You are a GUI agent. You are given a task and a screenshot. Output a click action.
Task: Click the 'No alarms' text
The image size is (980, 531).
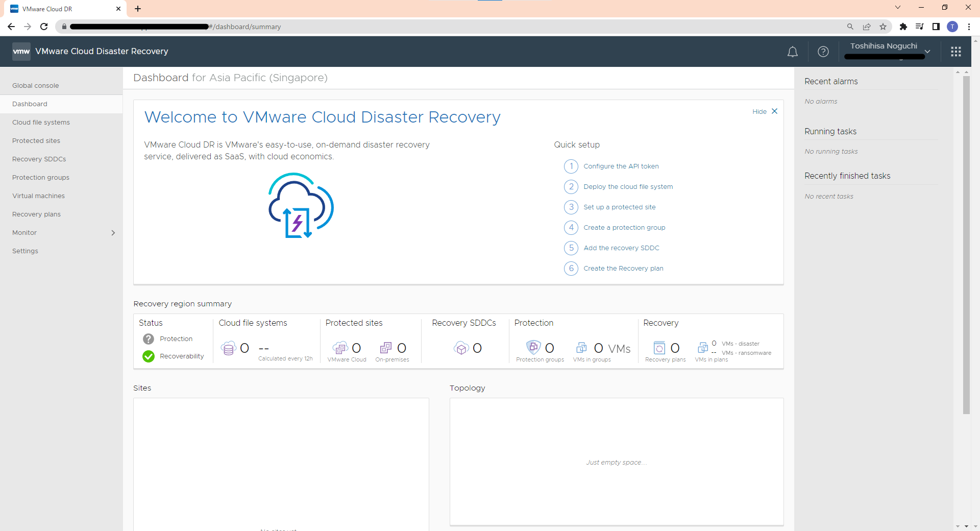pos(821,102)
